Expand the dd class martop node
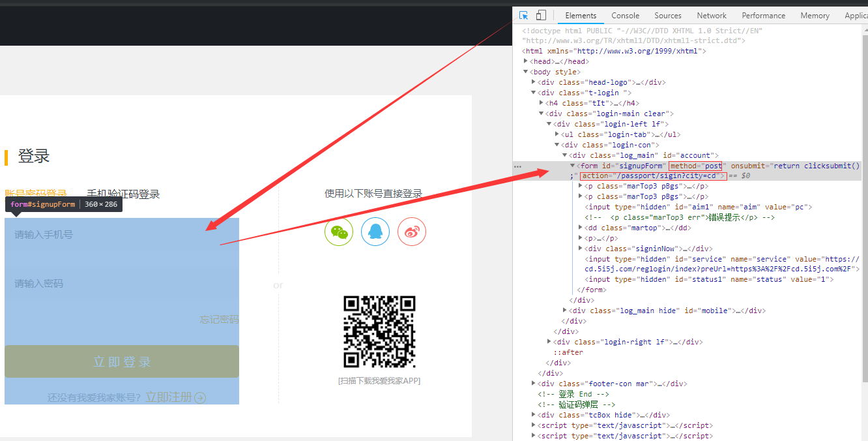 point(581,228)
